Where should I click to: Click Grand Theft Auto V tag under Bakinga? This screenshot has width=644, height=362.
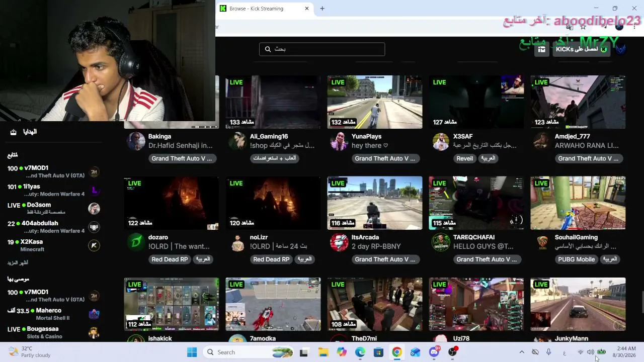coord(182,158)
